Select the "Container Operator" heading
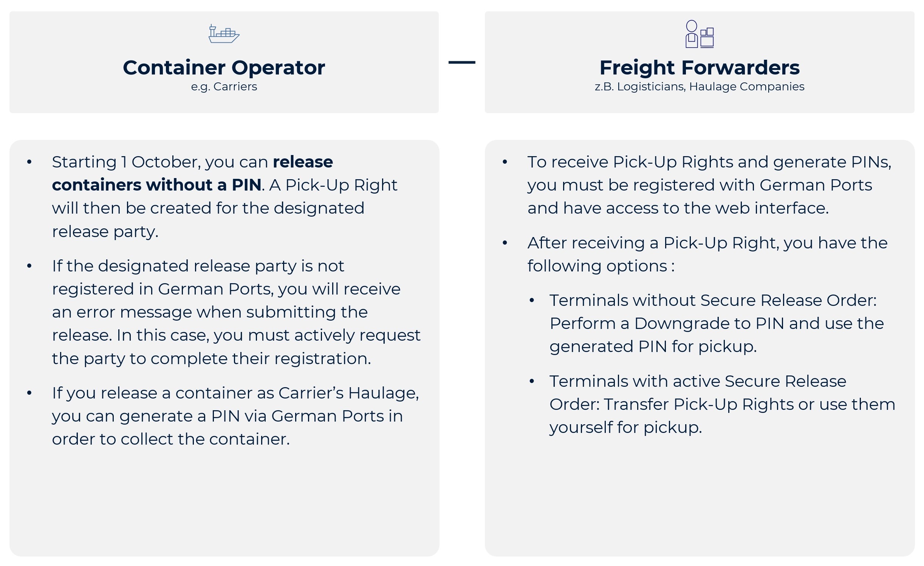 click(224, 68)
